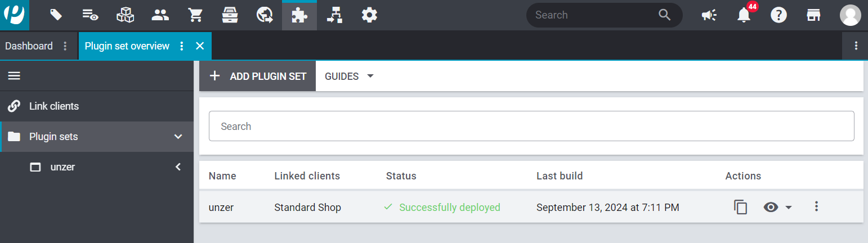Open the Stock boxes icon
Screen dimensions: 868x243
tap(125, 15)
